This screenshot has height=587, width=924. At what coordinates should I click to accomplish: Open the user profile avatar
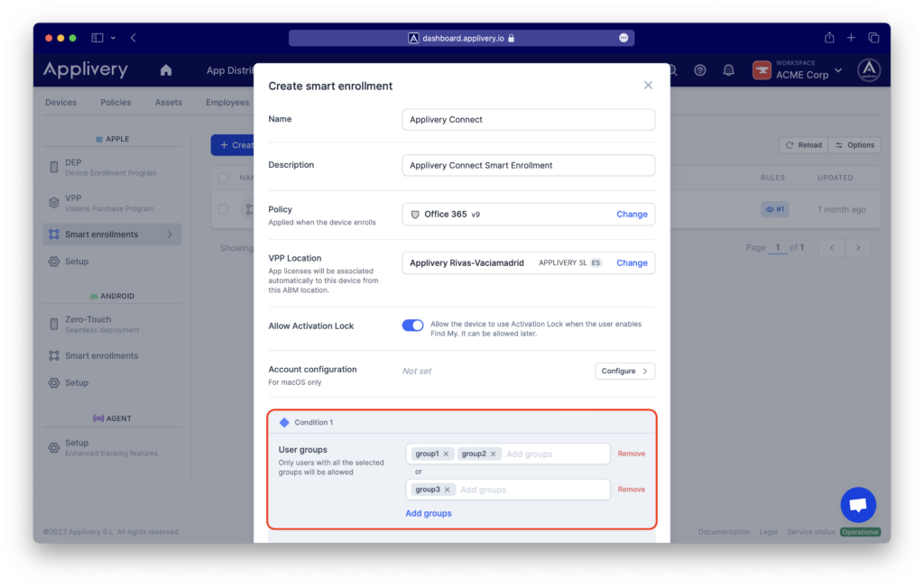(869, 70)
